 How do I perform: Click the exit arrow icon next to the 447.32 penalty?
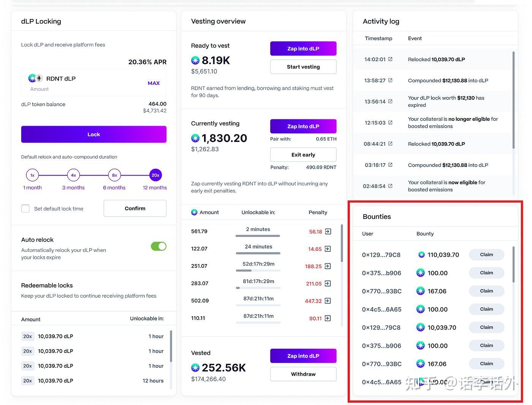click(328, 301)
